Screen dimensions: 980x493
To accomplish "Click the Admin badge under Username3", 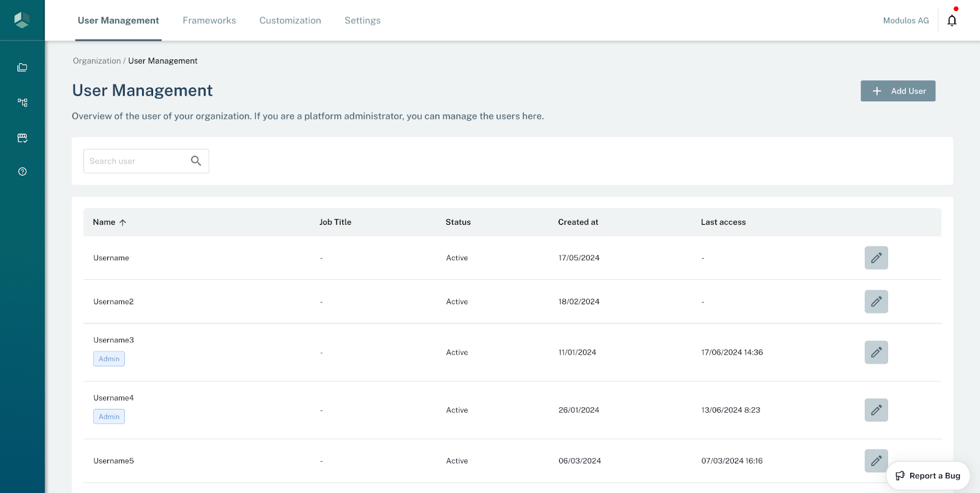I will tap(109, 359).
